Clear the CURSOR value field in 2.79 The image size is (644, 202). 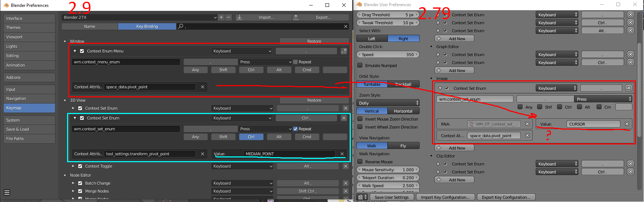pyautogui.click(x=627, y=124)
